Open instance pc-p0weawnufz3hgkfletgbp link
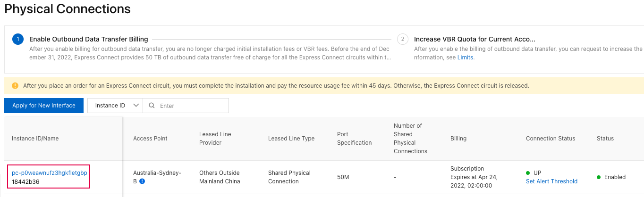644x197 pixels. (x=50, y=173)
